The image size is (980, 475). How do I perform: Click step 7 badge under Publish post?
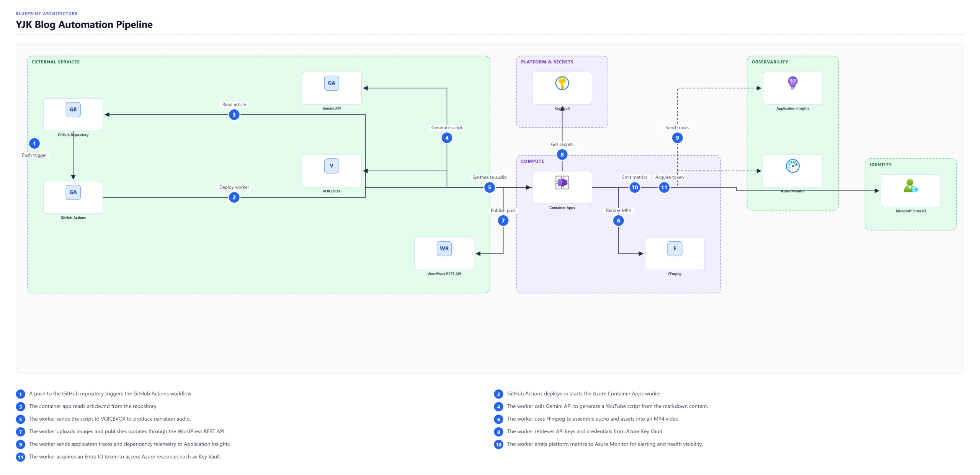(x=503, y=221)
